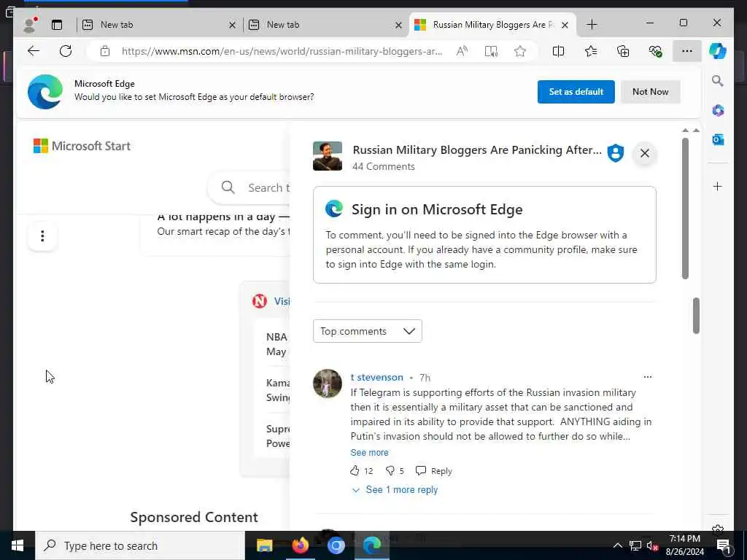Launch Copilot from the sidebar
The height and width of the screenshot is (560, 747).
(x=718, y=51)
